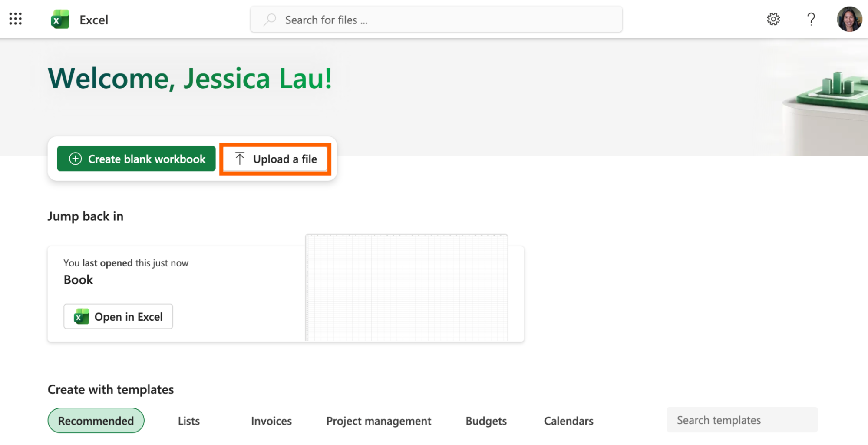Create a blank workbook

[136, 159]
